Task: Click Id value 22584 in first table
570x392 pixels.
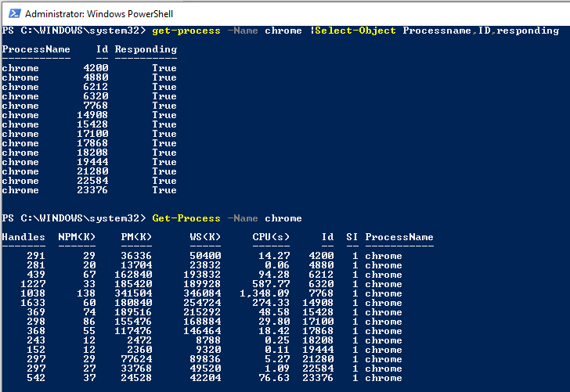Action: tap(92, 181)
